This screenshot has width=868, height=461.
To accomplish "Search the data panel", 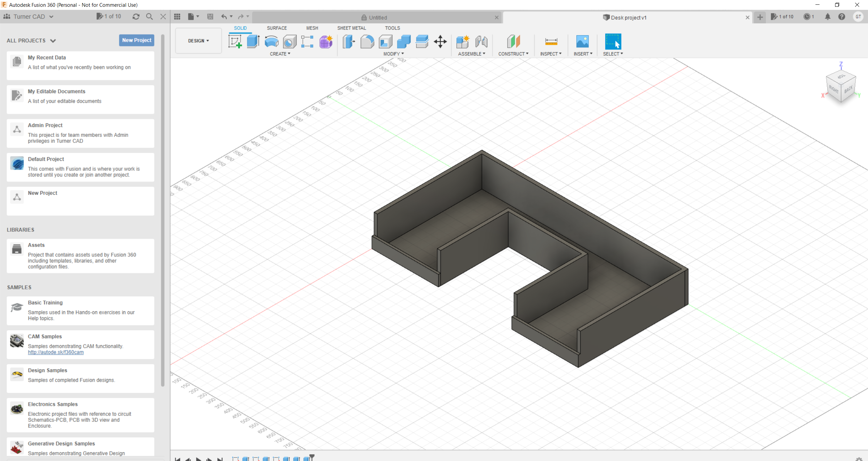I will point(149,17).
